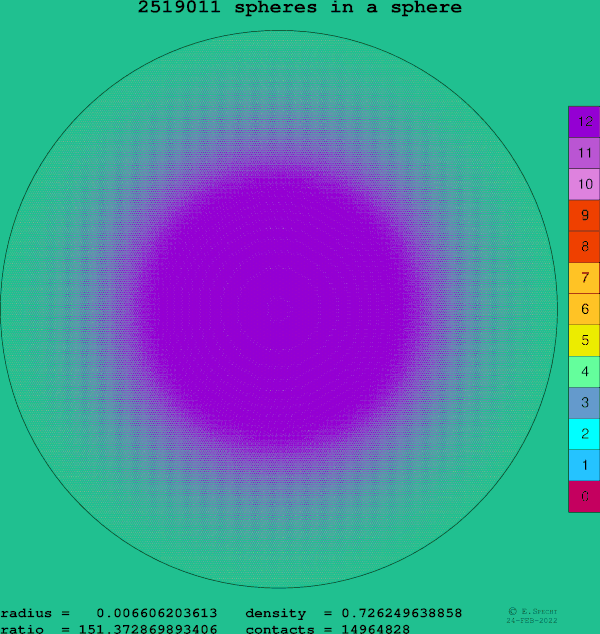Click the density value 0.726249638858
This screenshot has height=634, width=600.
click(401, 613)
